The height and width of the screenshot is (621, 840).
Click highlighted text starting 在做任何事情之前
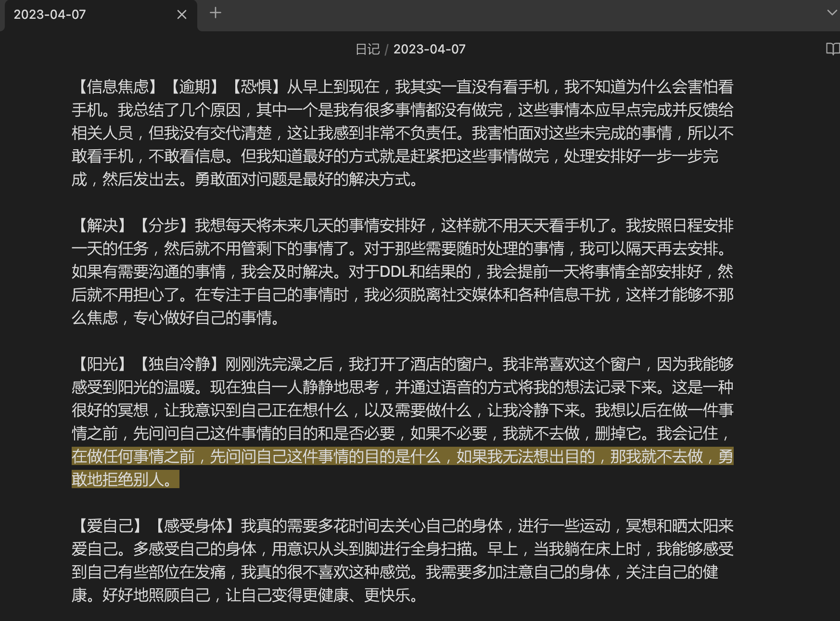pos(133,456)
